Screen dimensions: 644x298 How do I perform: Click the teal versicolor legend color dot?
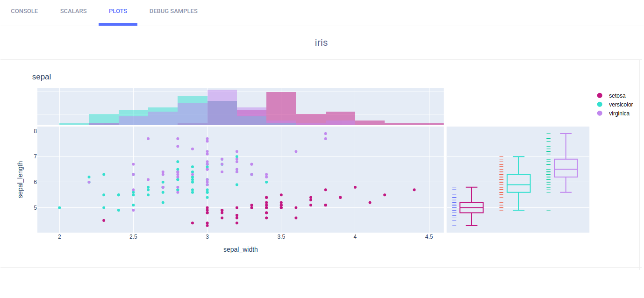[x=600, y=105]
